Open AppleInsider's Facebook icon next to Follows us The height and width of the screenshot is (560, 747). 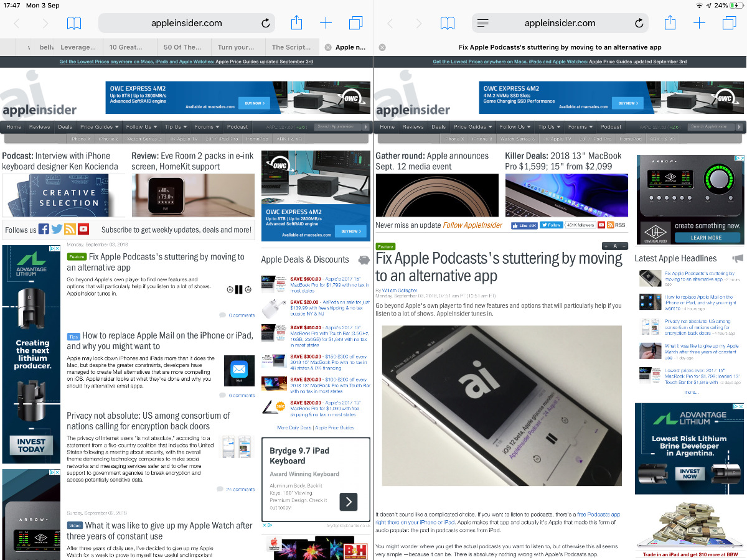click(44, 229)
